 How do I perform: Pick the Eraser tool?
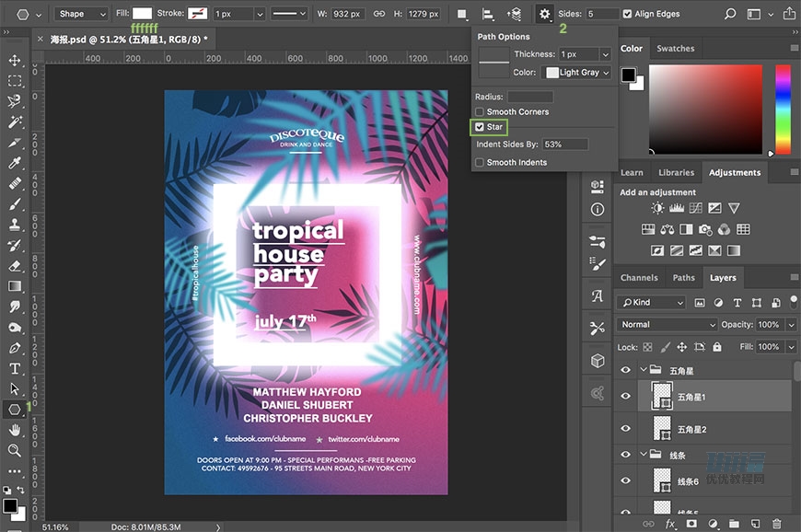pos(15,265)
